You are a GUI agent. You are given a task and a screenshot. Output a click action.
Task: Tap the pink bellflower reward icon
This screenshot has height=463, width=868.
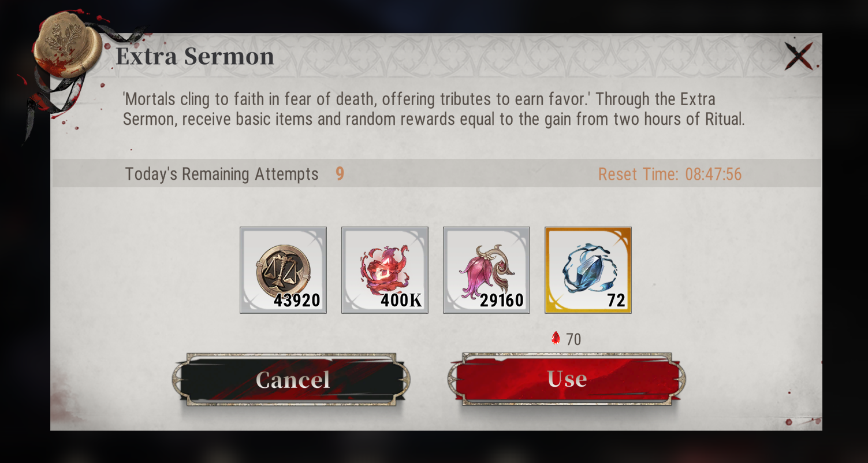click(486, 270)
